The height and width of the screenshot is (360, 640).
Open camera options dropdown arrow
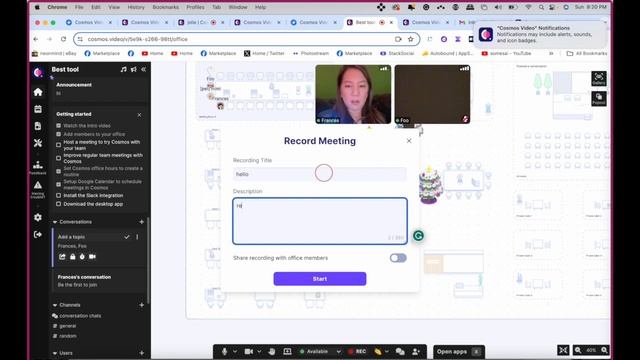[259, 351]
